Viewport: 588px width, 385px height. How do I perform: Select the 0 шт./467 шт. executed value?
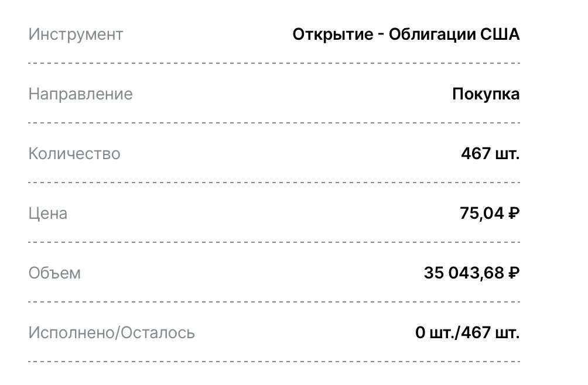[x=467, y=332]
